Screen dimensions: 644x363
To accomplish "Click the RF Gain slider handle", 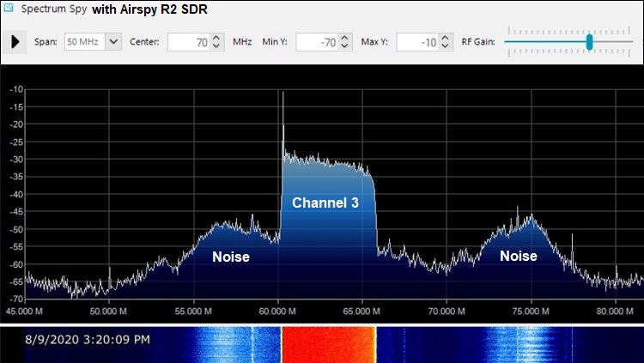I will coord(589,41).
